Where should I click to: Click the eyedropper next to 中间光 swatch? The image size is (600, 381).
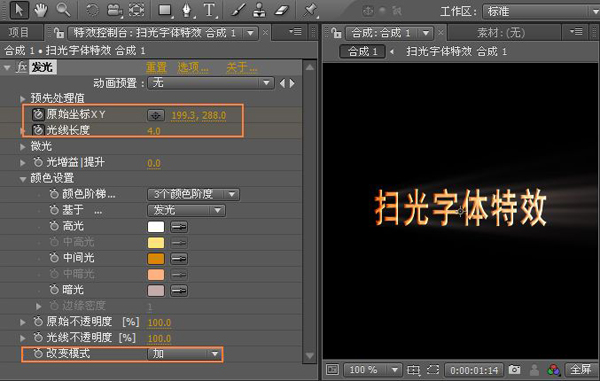point(179,259)
